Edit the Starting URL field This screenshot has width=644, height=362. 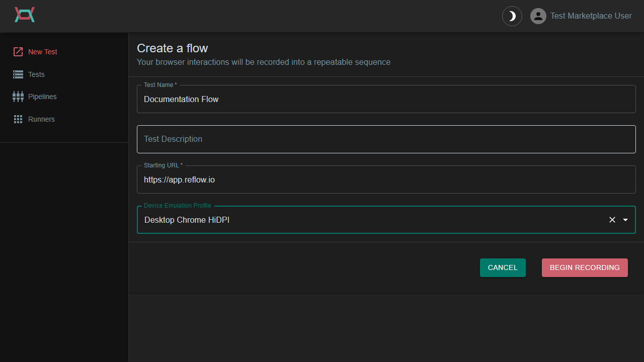pos(386,179)
